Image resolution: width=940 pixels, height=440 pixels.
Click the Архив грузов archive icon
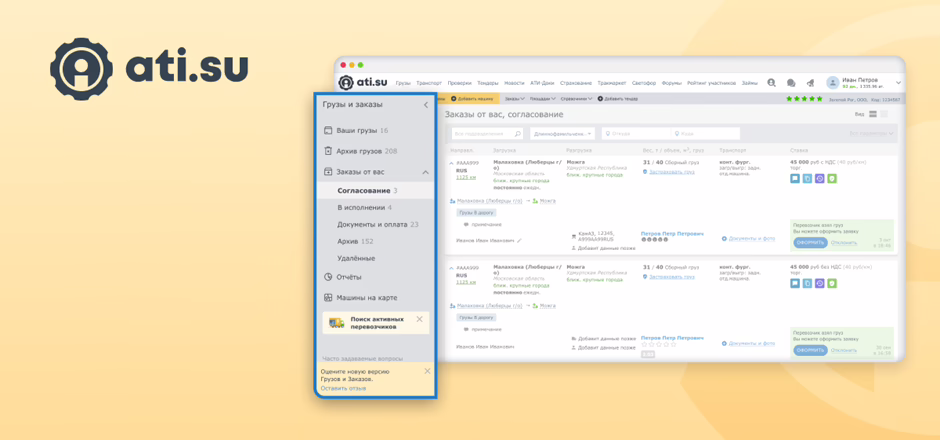328,151
